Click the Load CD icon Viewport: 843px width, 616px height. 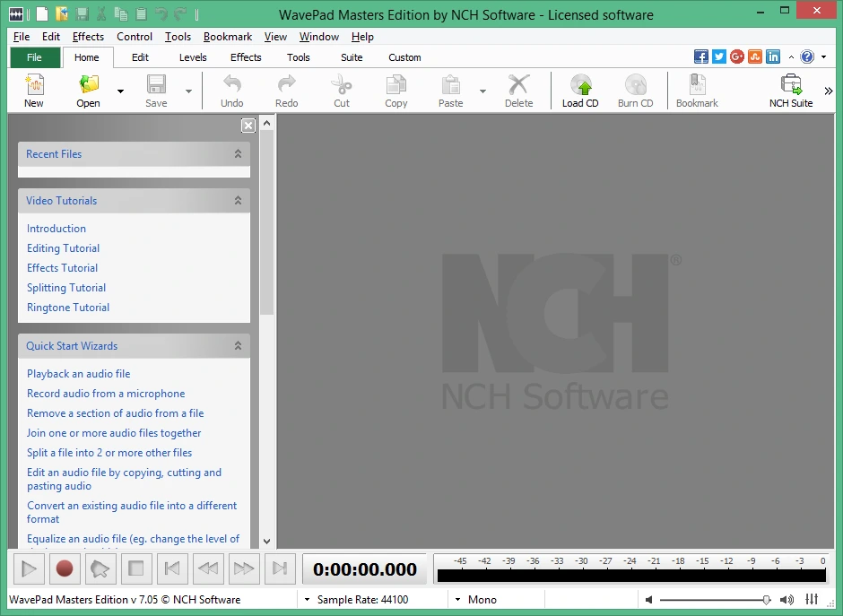[580, 85]
